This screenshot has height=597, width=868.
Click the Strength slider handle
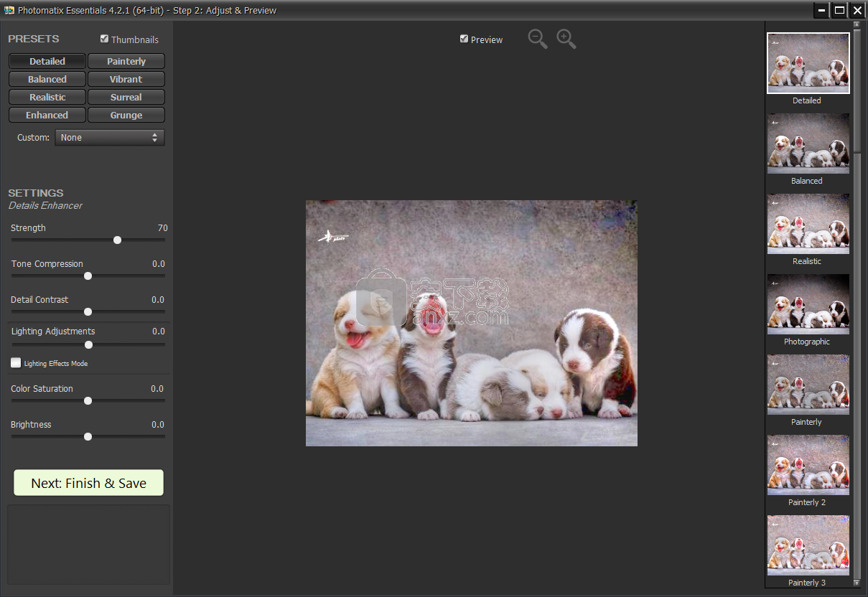coord(117,240)
